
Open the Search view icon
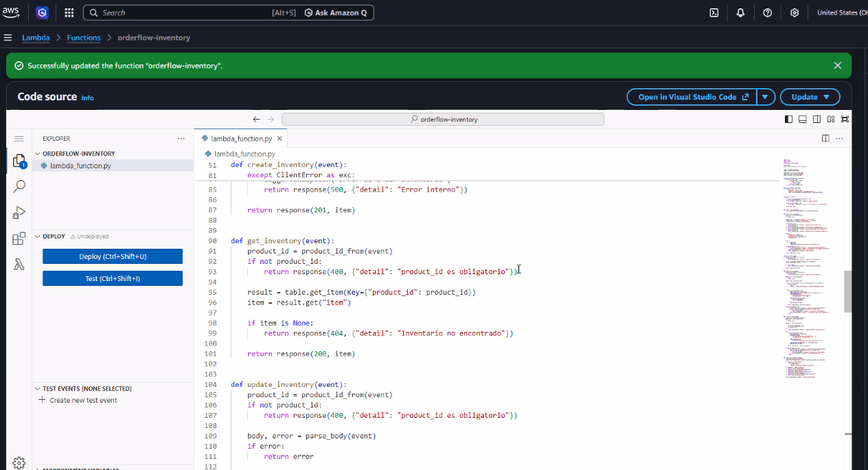tap(19, 186)
